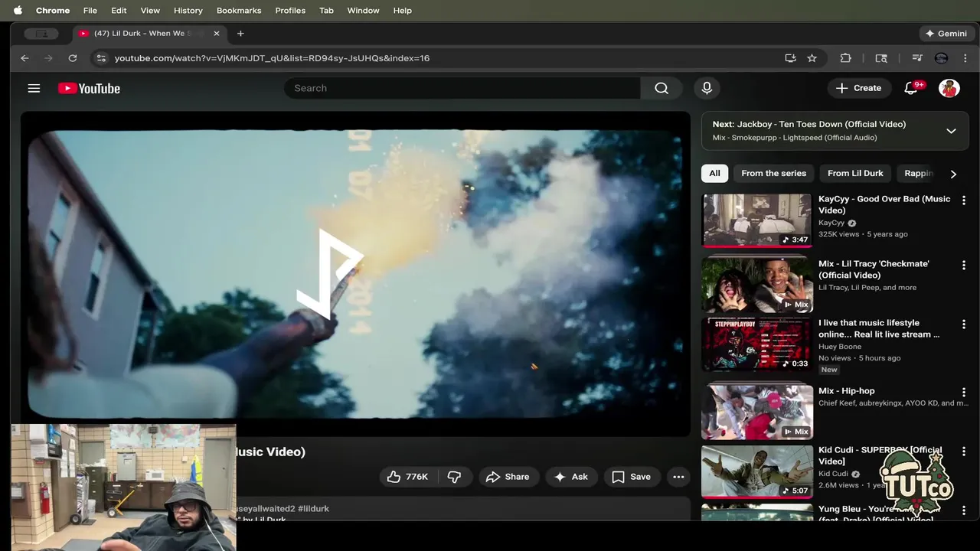
Task: Open the YouTube hamburger guide menu
Action: pyautogui.click(x=34, y=88)
